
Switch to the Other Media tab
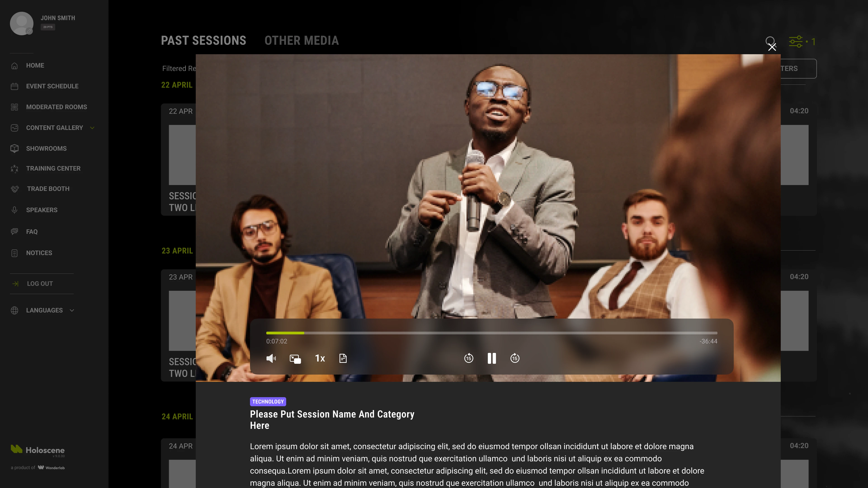(302, 41)
